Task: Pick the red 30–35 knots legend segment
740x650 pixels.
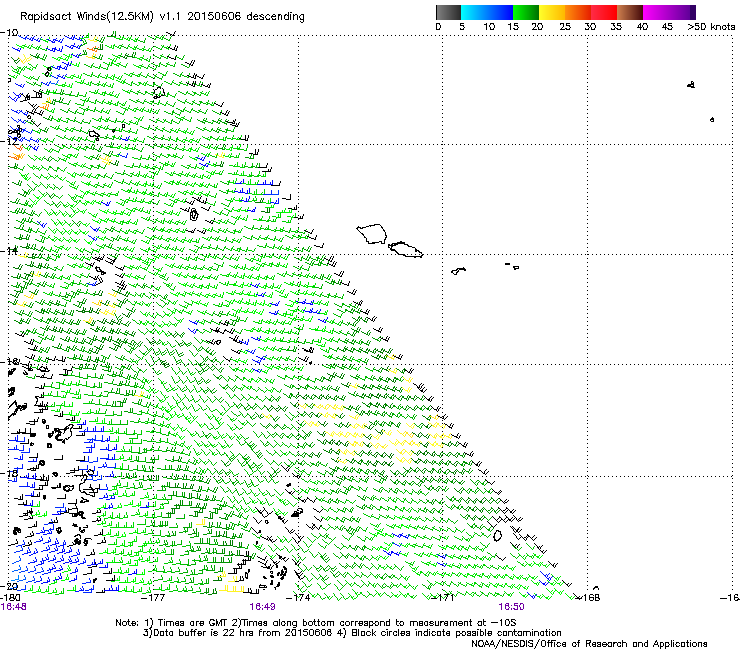Action: 604,12
